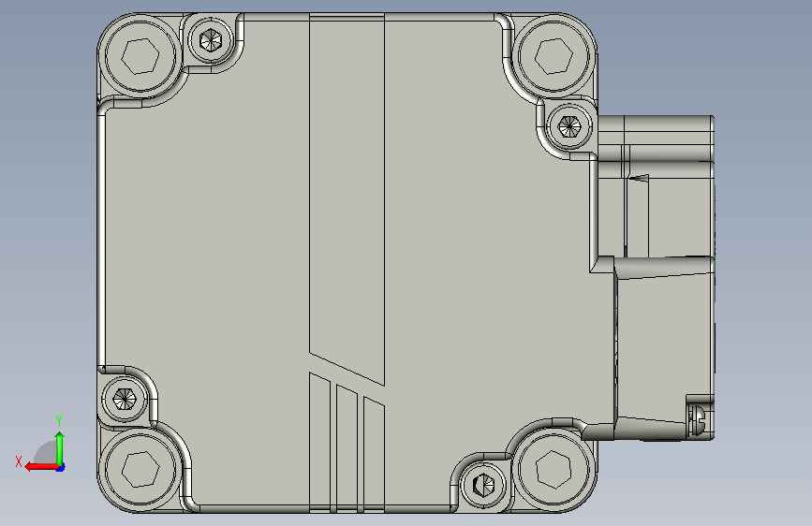Select the large hex bolt in upper-left corner of model
The height and width of the screenshot is (526, 812).
pyautogui.click(x=140, y=55)
